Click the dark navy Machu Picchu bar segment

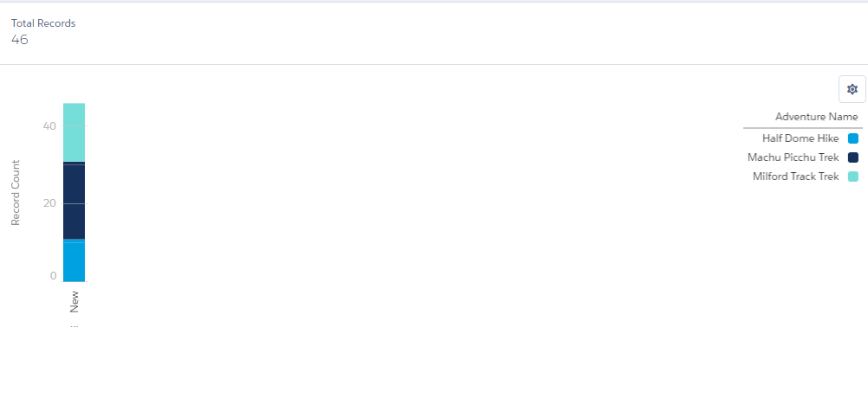pos(74,199)
